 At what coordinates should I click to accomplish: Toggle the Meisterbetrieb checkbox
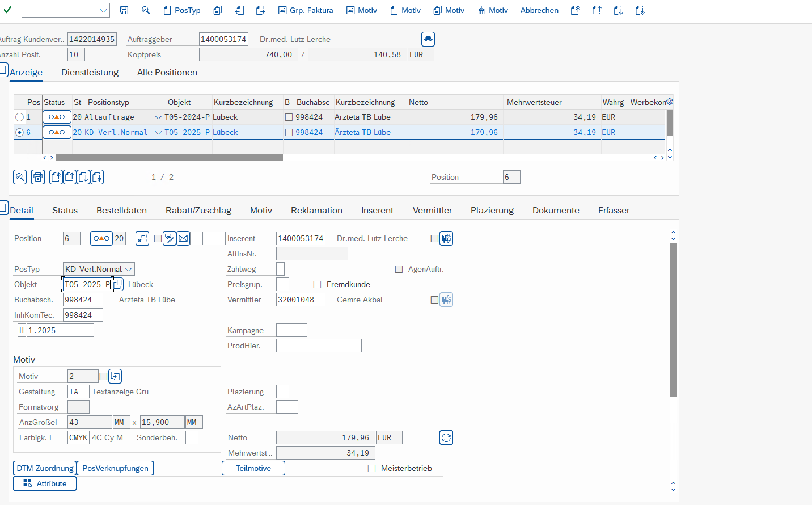(x=371, y=469)
